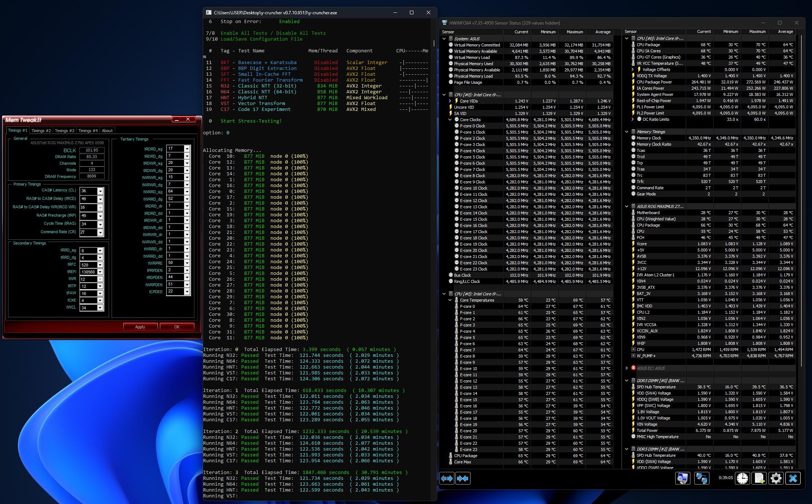The width and height of the screenshot is (812, 504).
Task: Click CPU Package Power bolt icon
Action: click(x=633, y=82)
